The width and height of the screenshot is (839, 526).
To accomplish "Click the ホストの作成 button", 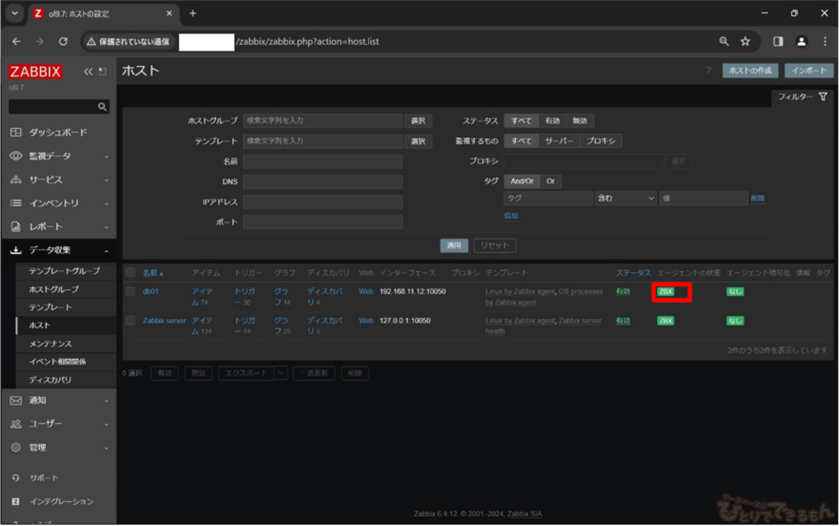I will tap(750, 71).
